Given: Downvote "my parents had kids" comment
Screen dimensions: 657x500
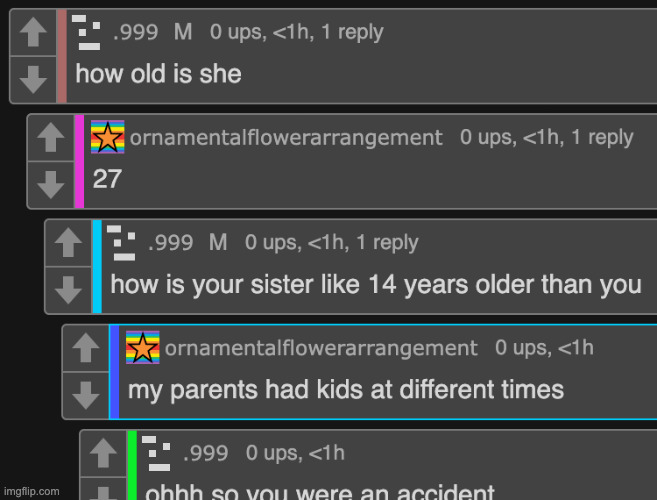Looking at the screenshot, I should (86, 395).
